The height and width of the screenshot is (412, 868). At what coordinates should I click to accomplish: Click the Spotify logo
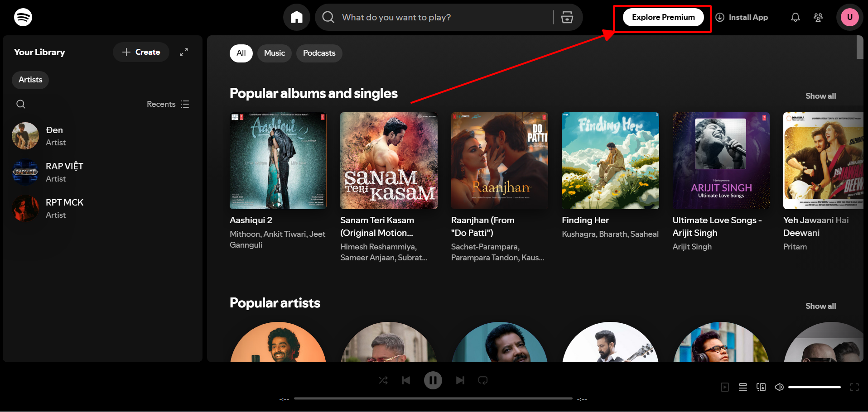click(22, 17)
